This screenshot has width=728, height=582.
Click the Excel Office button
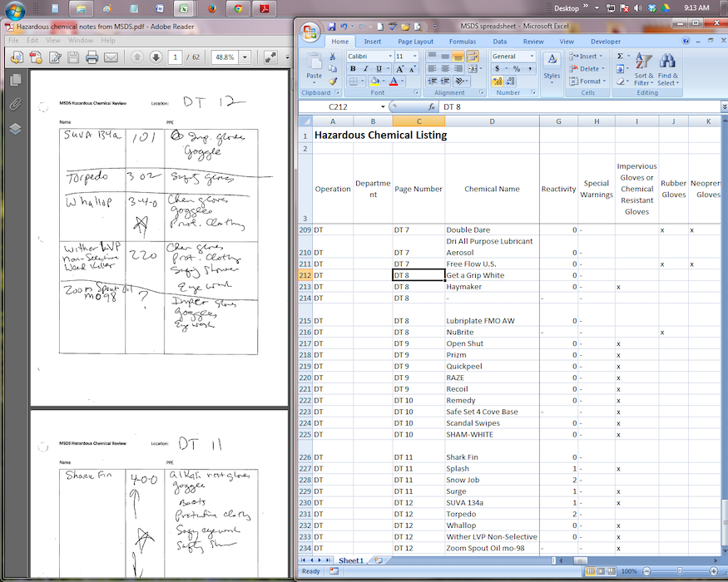point(310,32)
